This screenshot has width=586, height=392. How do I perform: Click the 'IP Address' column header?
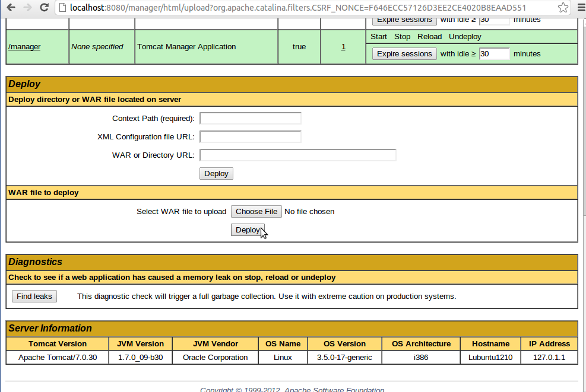coord(549,343)
